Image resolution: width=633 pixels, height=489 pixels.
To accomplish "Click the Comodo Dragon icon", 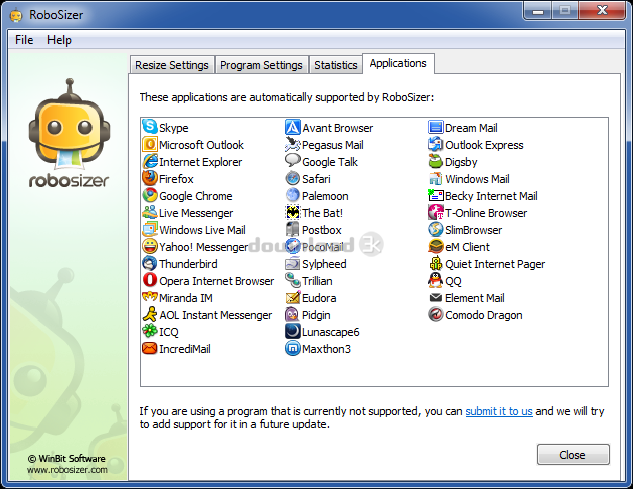I will point(436,314).
